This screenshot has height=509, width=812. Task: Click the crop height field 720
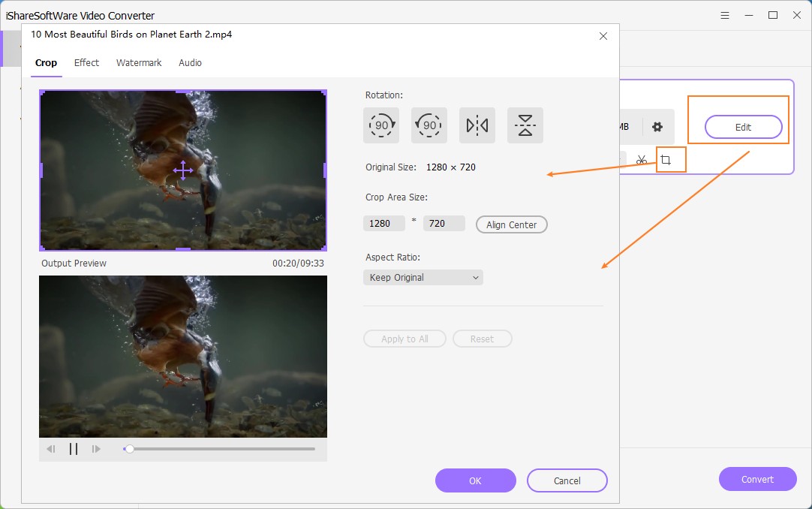(444, 224)
